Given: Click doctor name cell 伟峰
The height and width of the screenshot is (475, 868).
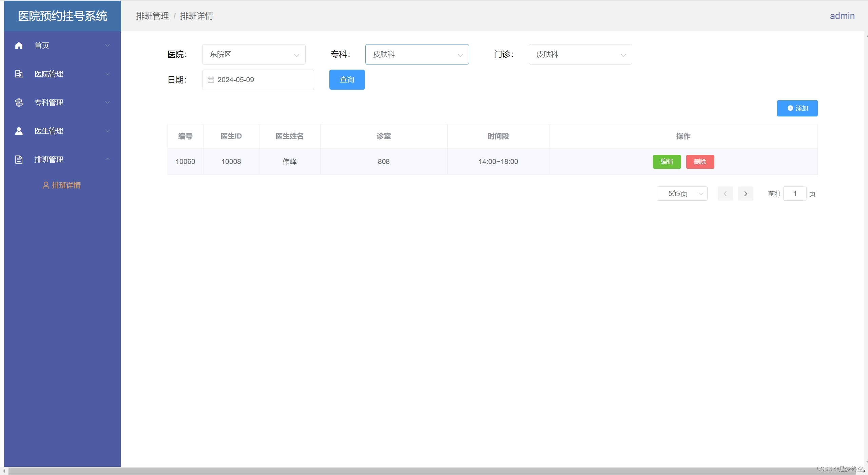Looking at the screenshot, I should pos(289,162).
